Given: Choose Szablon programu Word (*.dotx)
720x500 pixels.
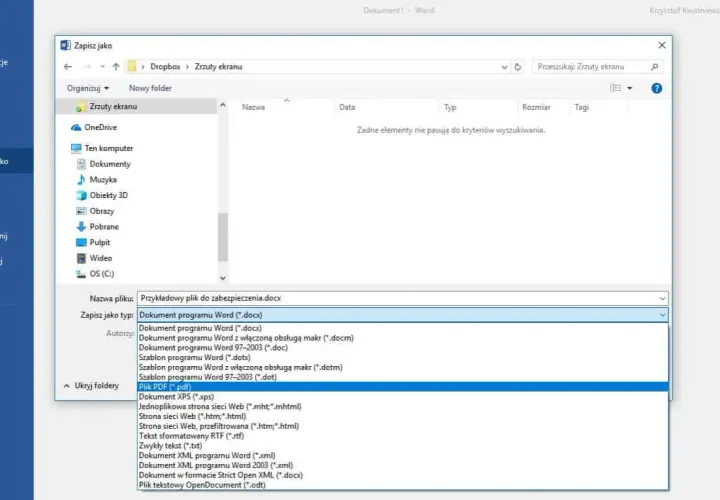Looking at the screenshot, I should [x=403, y=357].
